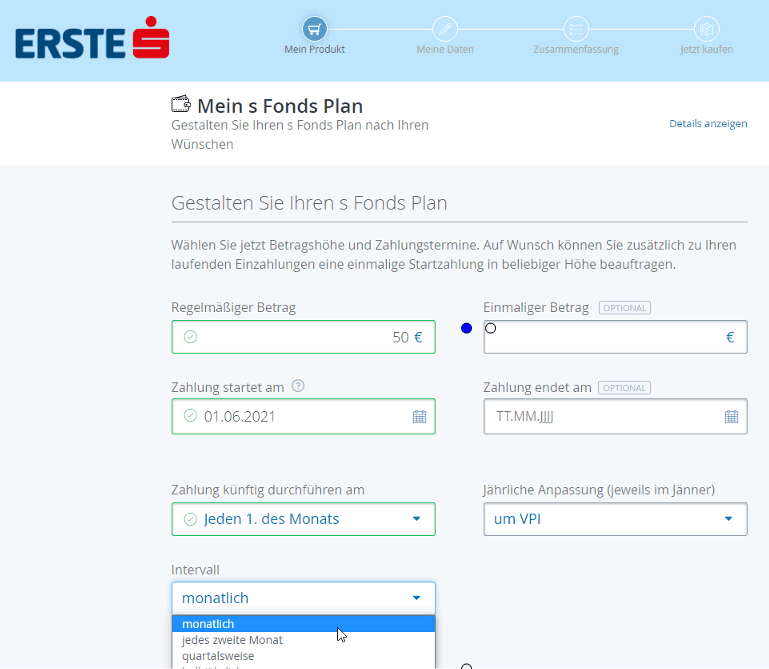Select the Meine Daten pencil step icon
The width and height of the screenshot is (769, 669).
click(x=445, y=29)
